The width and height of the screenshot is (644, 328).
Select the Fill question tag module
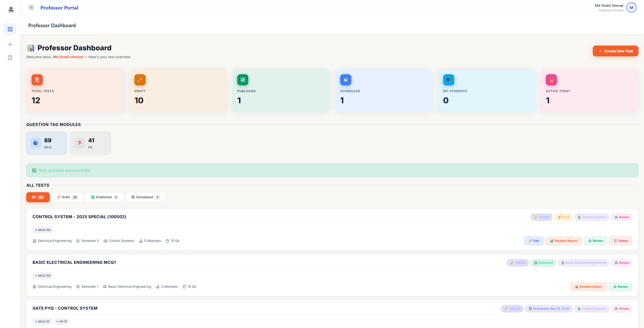coord(90,143)
